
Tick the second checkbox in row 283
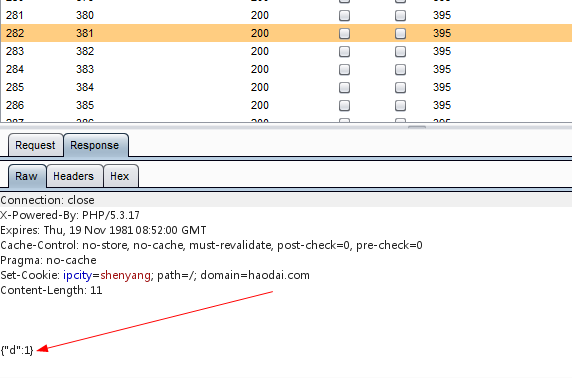click(400, 51)
